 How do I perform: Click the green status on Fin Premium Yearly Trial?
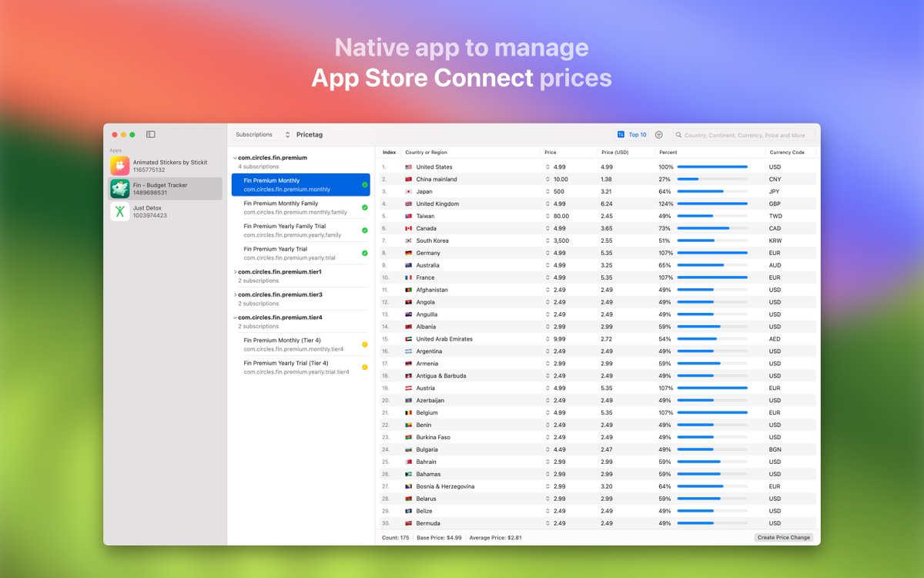(365, 253)
